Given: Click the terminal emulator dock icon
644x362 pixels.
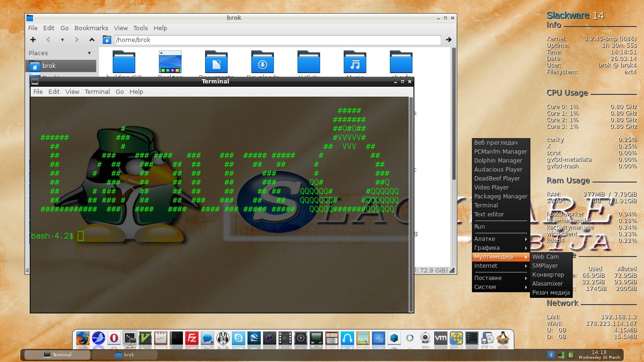Looking at the screenshot, I should coord(130,338).
